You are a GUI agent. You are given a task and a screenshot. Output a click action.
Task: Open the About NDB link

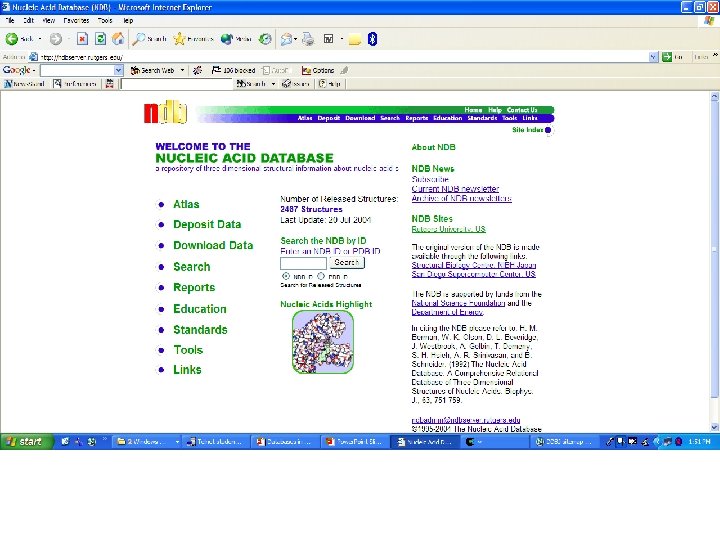pyautogui.click(x=433, y=147)
